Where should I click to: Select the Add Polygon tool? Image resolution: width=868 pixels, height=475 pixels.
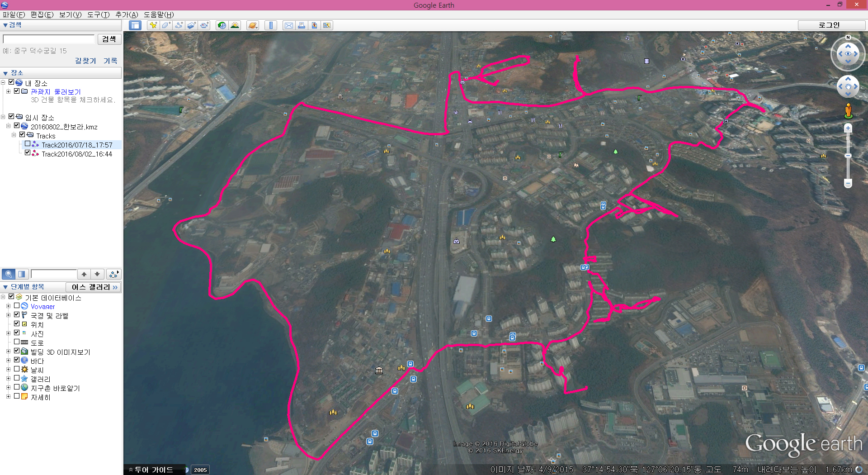(166, 25)
